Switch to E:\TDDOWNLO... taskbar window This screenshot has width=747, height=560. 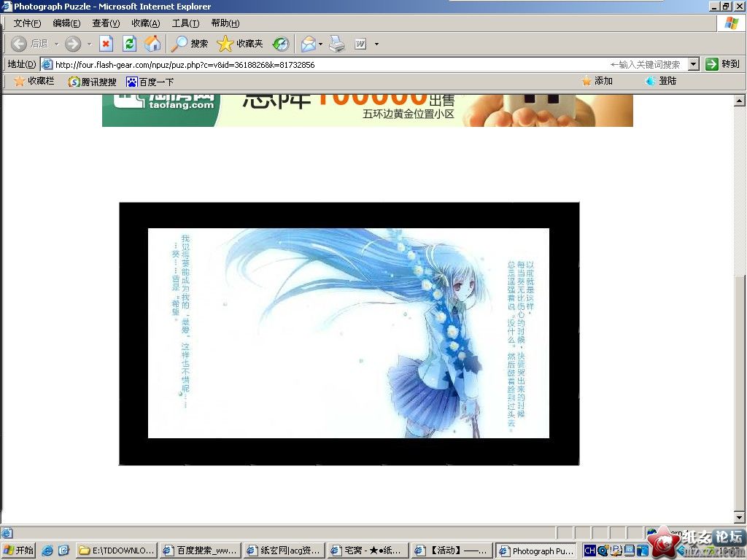click(116, 551)
